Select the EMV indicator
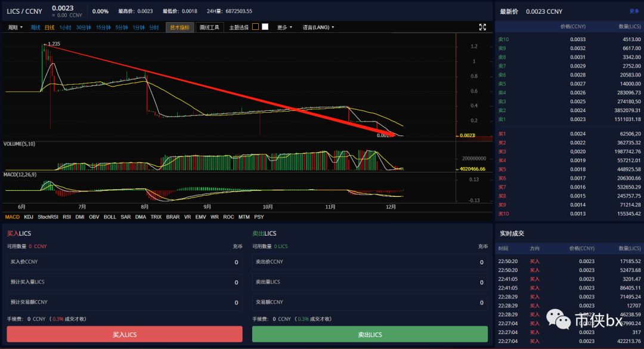The image size is (644, 349). pos(201,217)
